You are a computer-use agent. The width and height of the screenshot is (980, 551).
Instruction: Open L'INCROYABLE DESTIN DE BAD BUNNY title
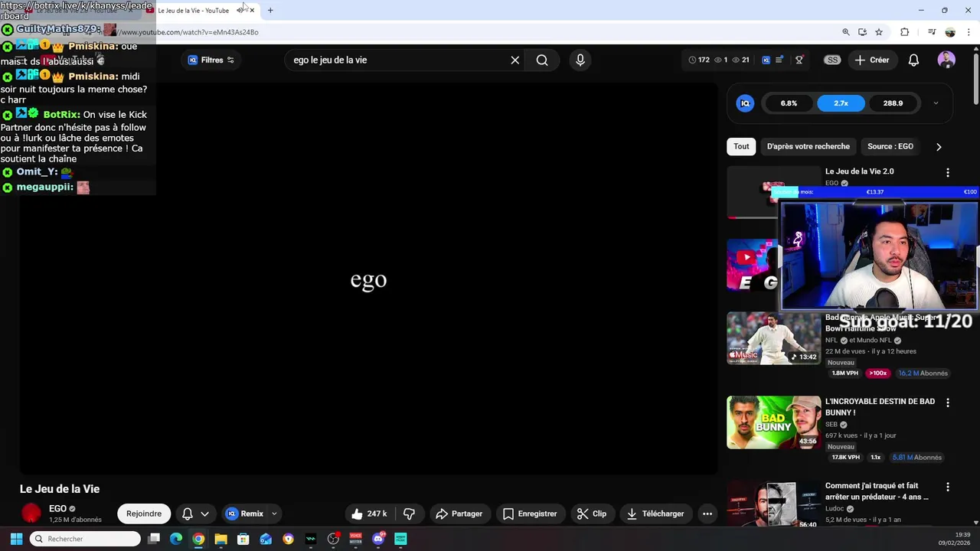(880, 406)
